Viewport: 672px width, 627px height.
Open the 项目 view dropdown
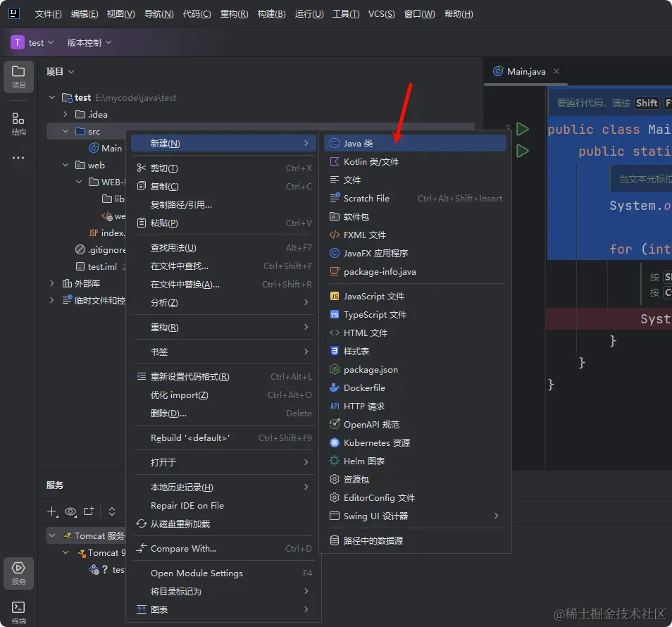60,72
